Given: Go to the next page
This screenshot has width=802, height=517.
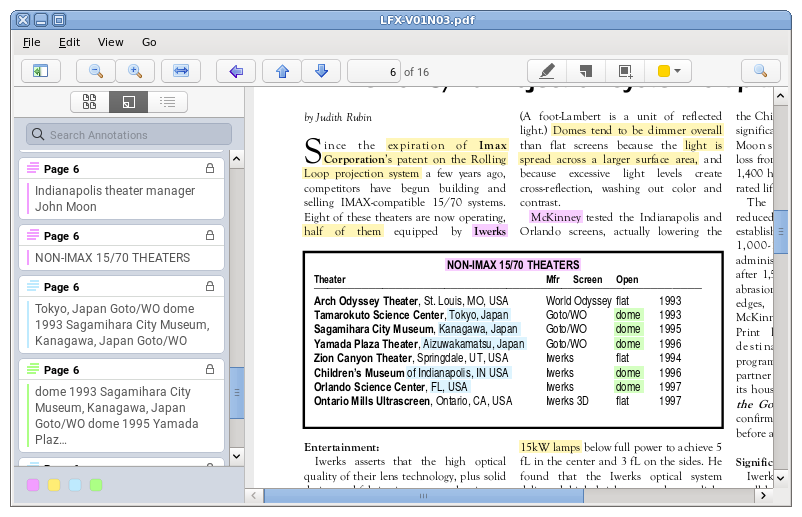Looking at the screenshot, I should (x=321, y=71).
